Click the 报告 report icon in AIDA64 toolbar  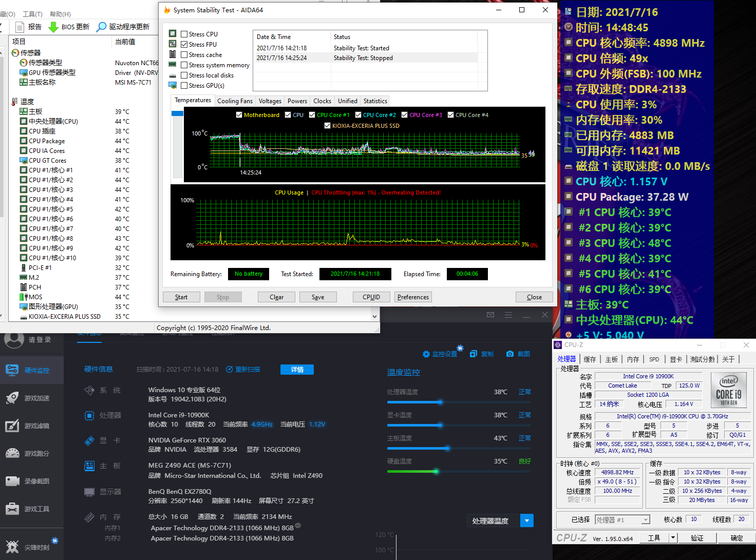20,27
